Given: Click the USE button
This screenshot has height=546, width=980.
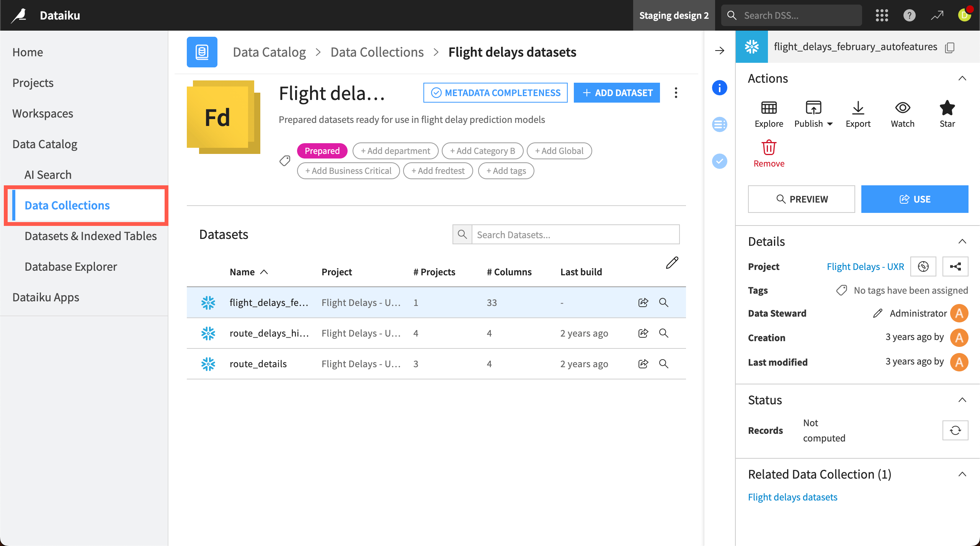Looking at the screenshot, I should [915, 199].
